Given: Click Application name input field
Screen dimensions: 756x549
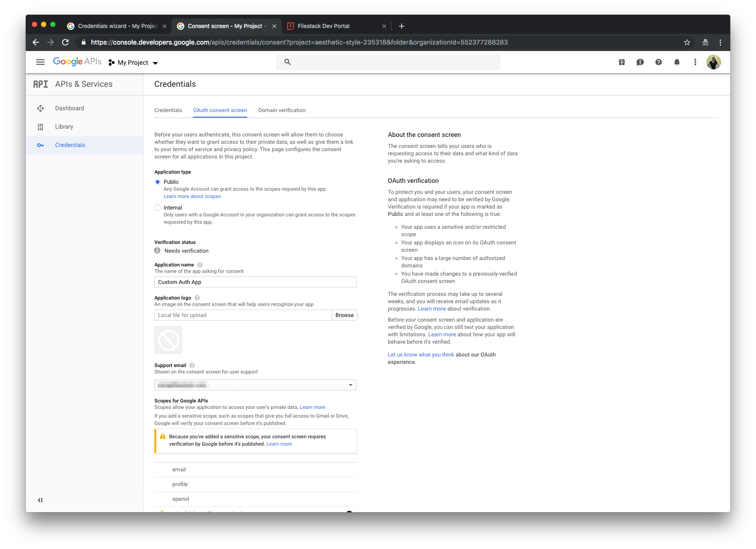Looking at the screenshot, I should coord(256,282).
